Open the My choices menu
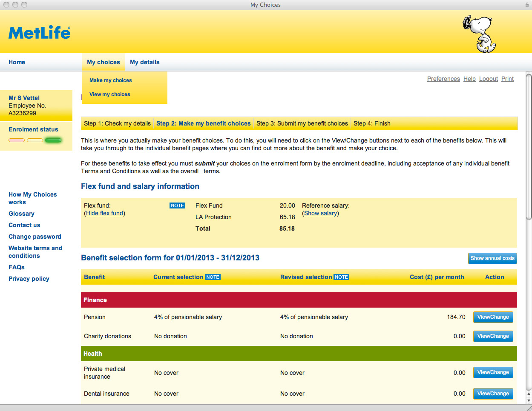 104,62
